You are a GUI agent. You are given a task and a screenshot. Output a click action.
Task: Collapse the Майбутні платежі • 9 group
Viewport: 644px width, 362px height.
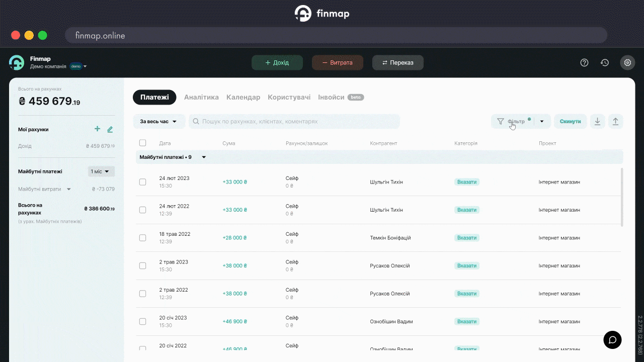point(204,157)
